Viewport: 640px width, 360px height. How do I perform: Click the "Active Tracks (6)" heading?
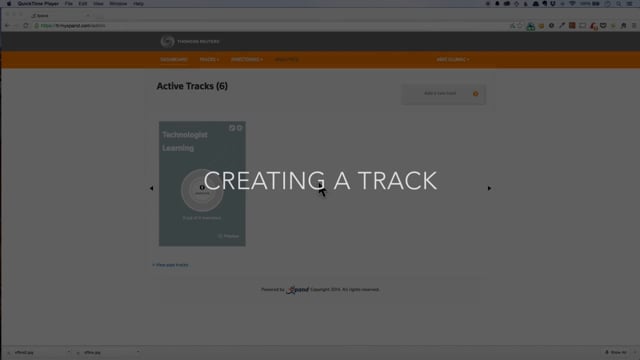coord(192,86)
